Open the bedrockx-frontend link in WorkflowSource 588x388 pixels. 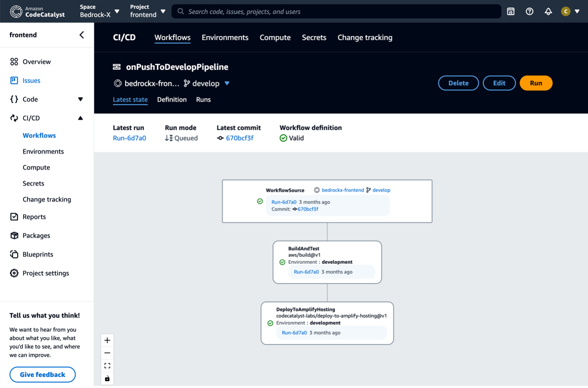pos(343,190)
